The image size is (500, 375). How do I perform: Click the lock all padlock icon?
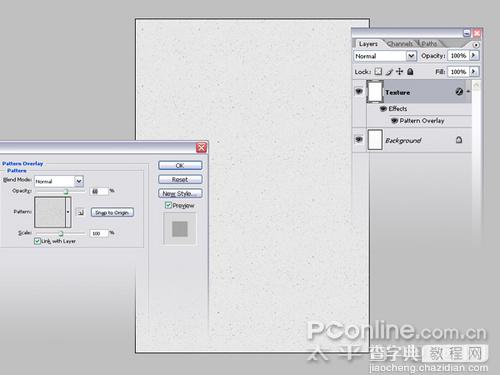click(410, 71)
